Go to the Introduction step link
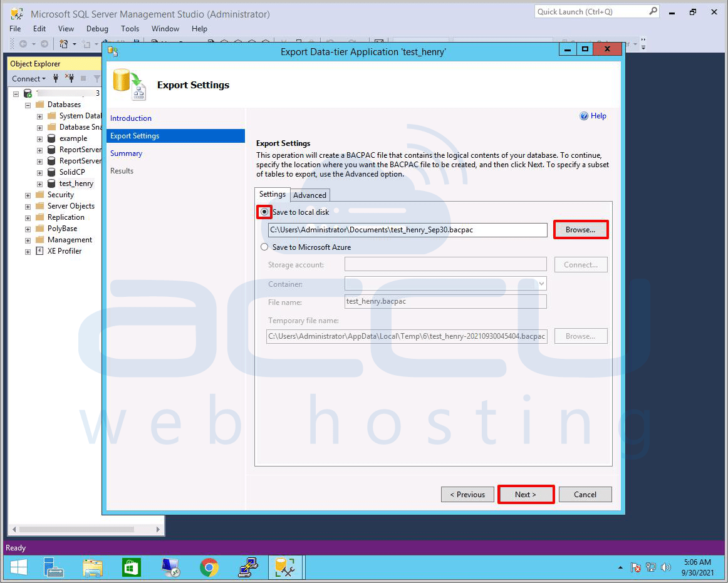 [x=131, y=118]
